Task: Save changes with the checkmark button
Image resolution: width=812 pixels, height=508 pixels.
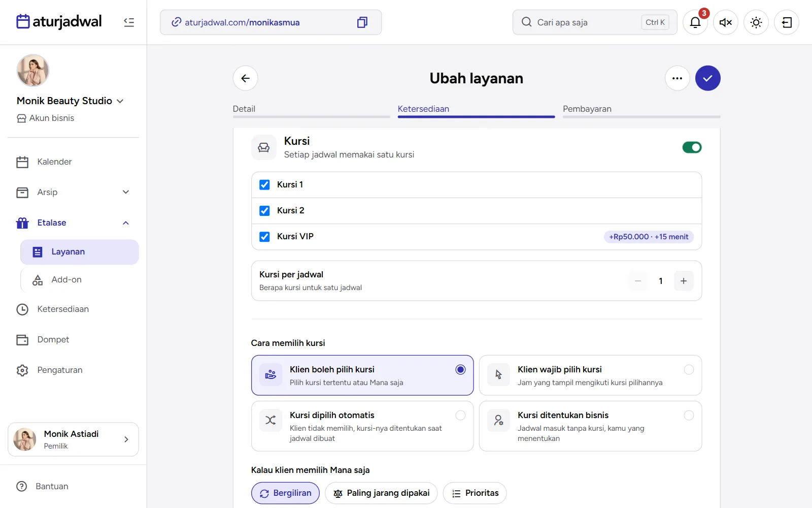Action: (708, 78)
